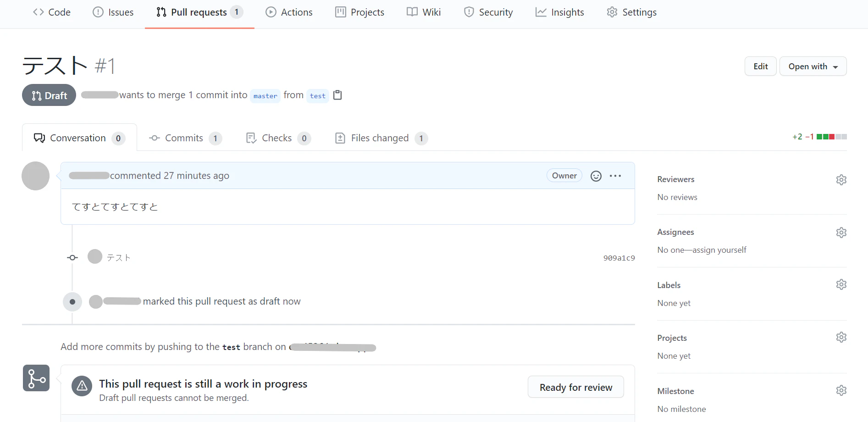Viewport: 868px width, 422px height.
Task: Open Reviewers settings gear
Action: click(x=841, y=180)
